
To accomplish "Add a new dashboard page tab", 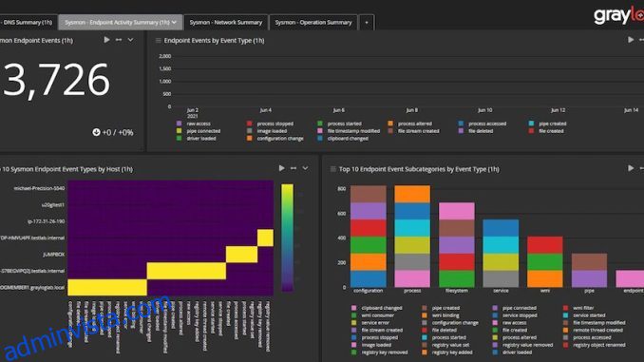I will [x=367, y=23].
